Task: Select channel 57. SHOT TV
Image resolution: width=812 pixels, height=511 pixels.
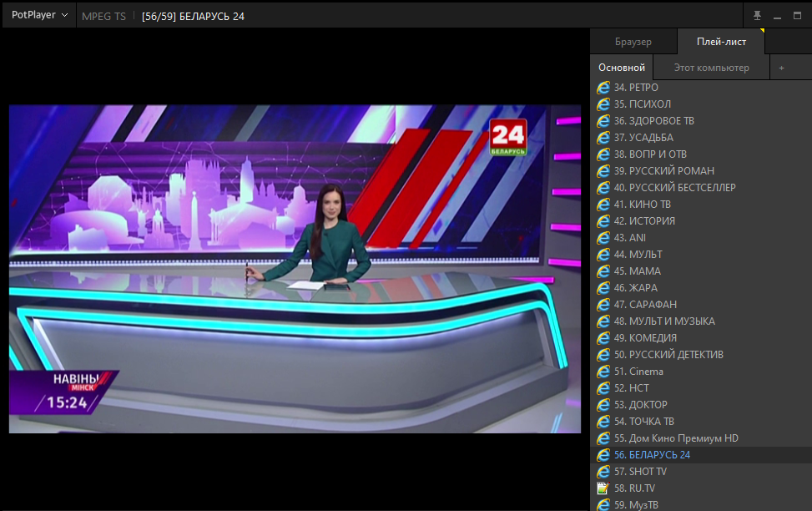Action: pos(701,472)
